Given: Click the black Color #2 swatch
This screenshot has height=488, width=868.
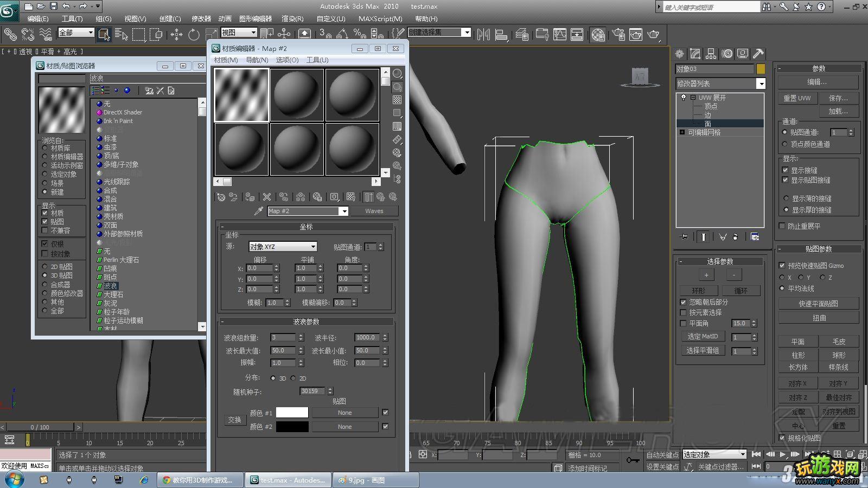Looking at the screenshot, I should 292,427.
